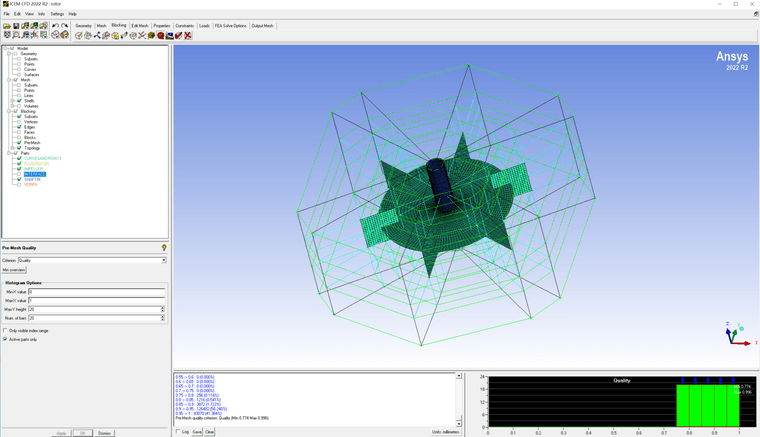Image resolution: width=760 pixels, height=437 pixels.
Task: Click the message log scrollbar down arrow
Action: click(x=459, y=423)
